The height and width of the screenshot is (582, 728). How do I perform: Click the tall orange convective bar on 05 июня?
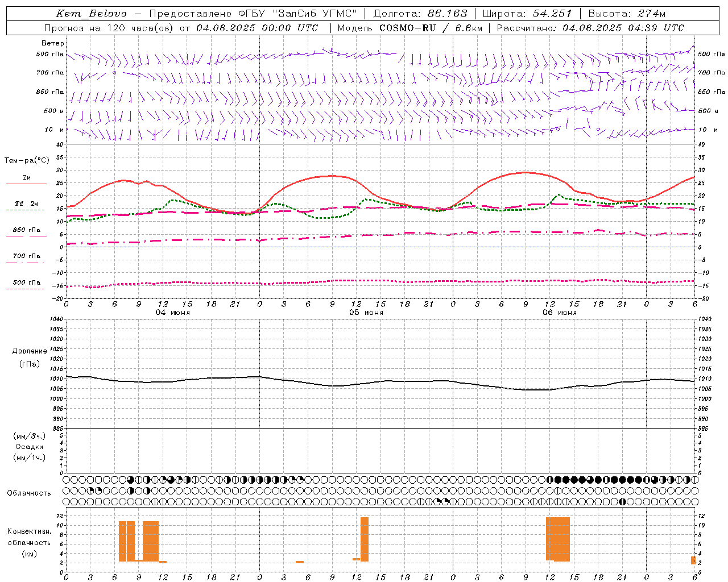pyautogui.click(x=365, y=539)
